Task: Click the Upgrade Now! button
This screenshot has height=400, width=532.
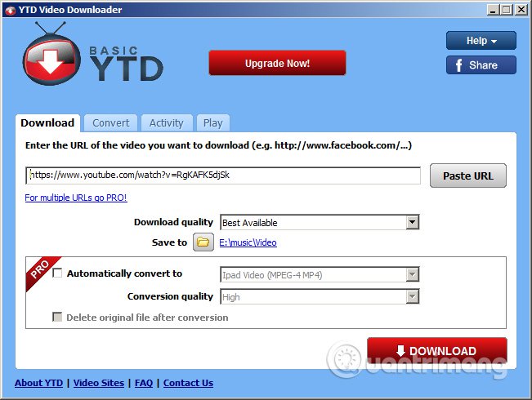Action: (x=278, y=63)
